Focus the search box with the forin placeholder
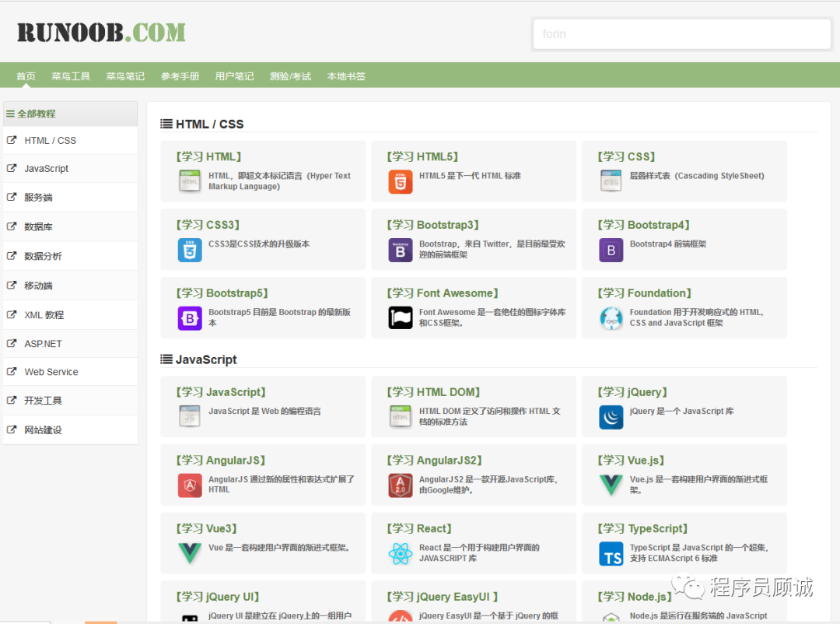This screenshot has height=624, width=840. pos(682,34)
